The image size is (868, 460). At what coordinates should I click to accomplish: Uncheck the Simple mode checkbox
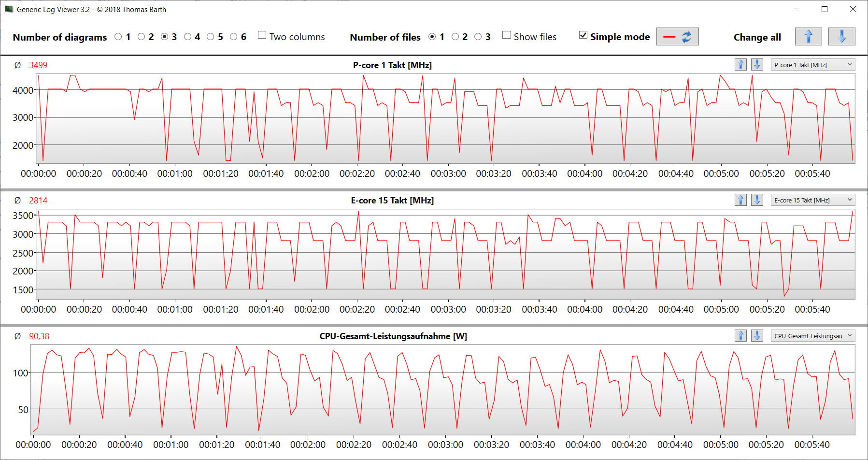coord(583,35)
